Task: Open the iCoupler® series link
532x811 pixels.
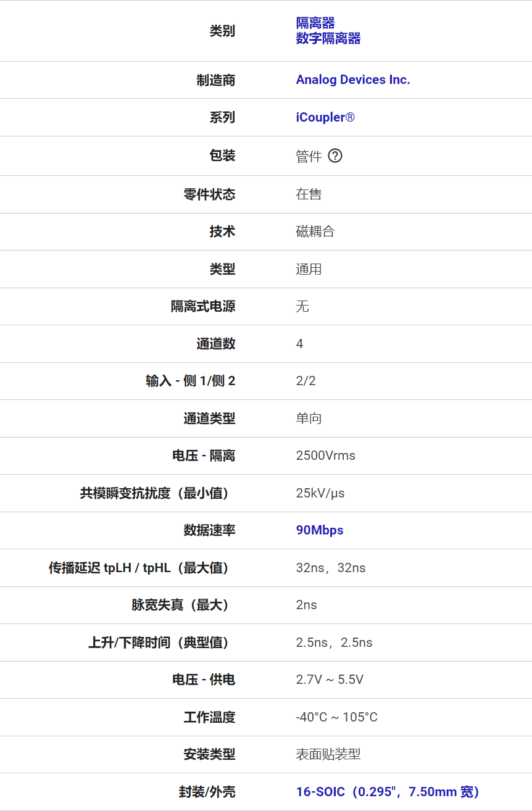Action: pyautogui.click(x=325, y=117)
